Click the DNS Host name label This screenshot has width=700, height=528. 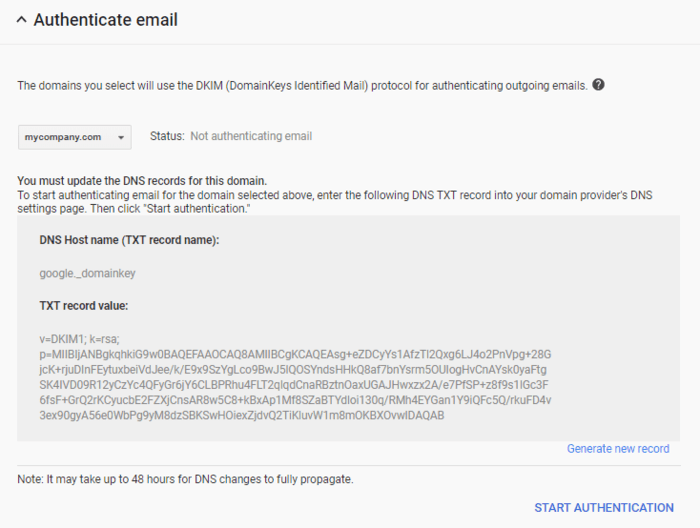(129, 240)
